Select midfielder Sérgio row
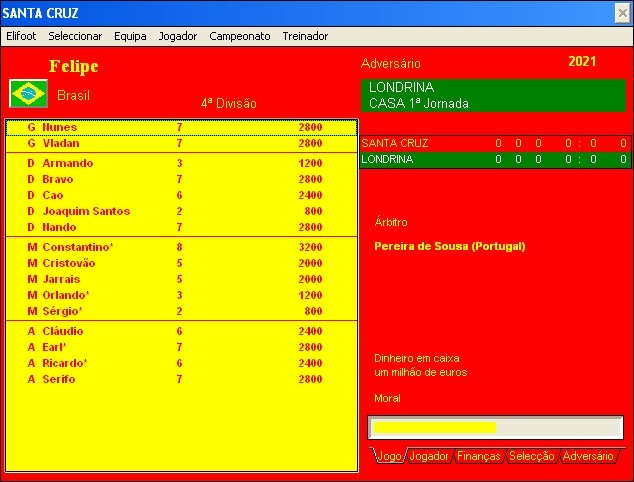This screenshot has width=634, height=482. [x=181, y=311]
